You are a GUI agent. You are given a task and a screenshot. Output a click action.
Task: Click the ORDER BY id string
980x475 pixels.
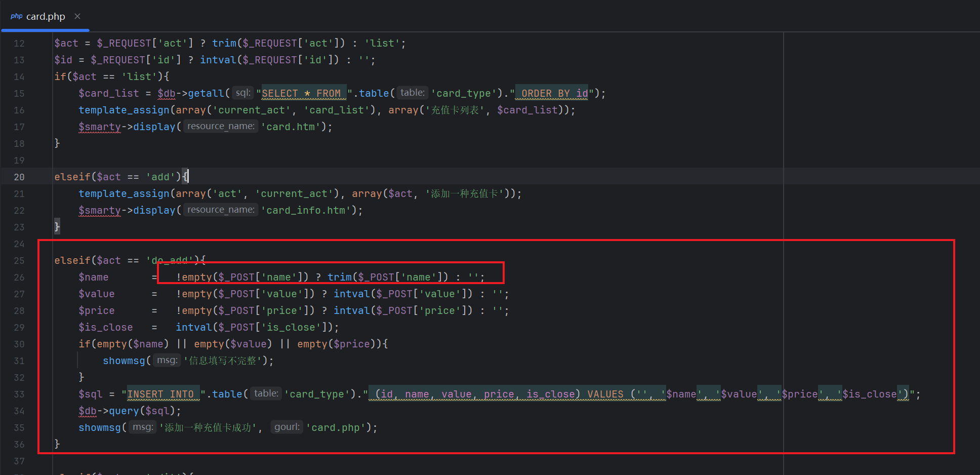pos(552,94)
